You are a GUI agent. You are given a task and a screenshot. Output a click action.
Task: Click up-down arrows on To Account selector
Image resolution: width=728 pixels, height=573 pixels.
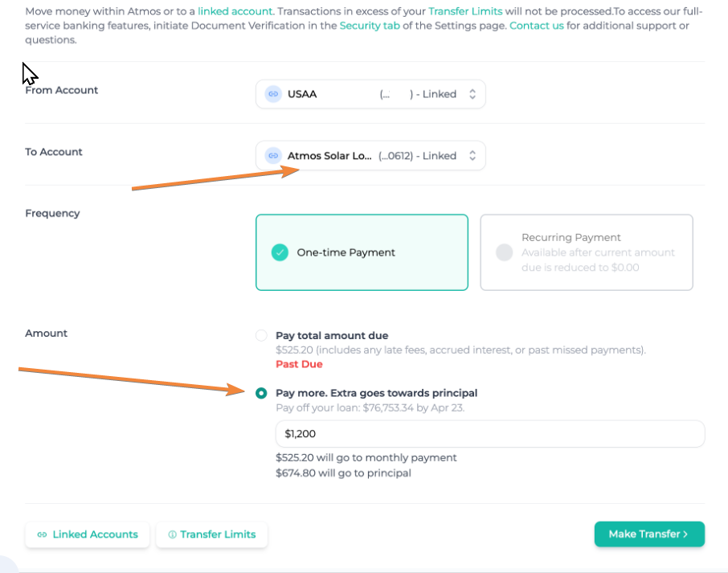[472, 156]
